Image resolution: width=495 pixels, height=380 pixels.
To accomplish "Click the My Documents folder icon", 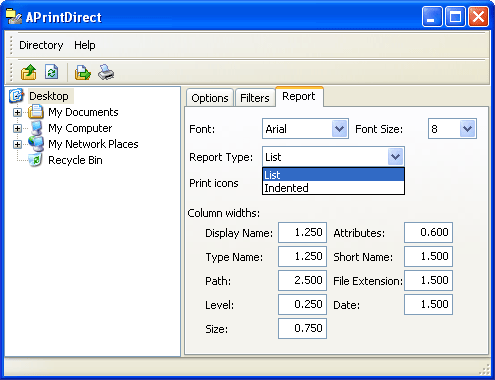I will pos(36,112).
